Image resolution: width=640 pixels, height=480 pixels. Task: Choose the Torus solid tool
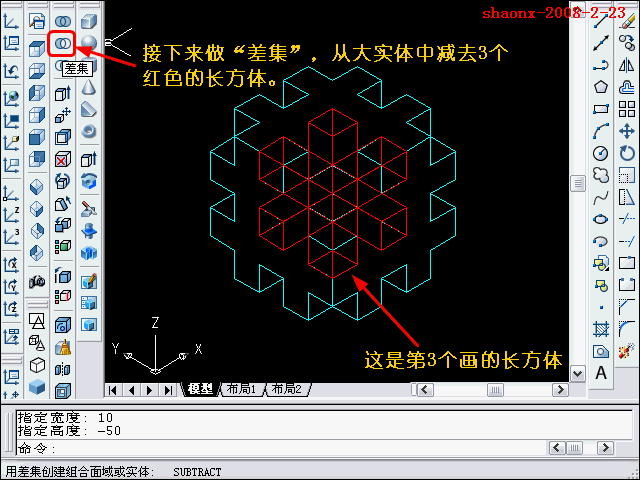89,131
